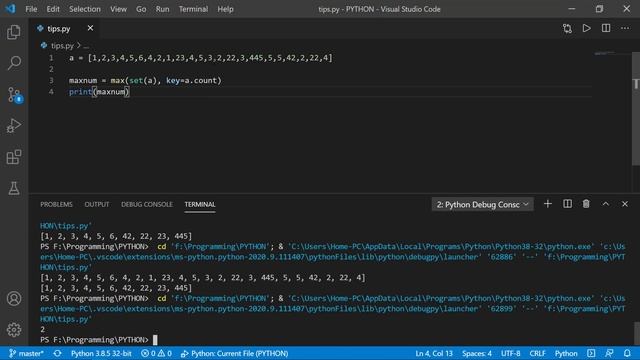
Task: Click the VS Code logo icon
Action: (x=10, y=9)
